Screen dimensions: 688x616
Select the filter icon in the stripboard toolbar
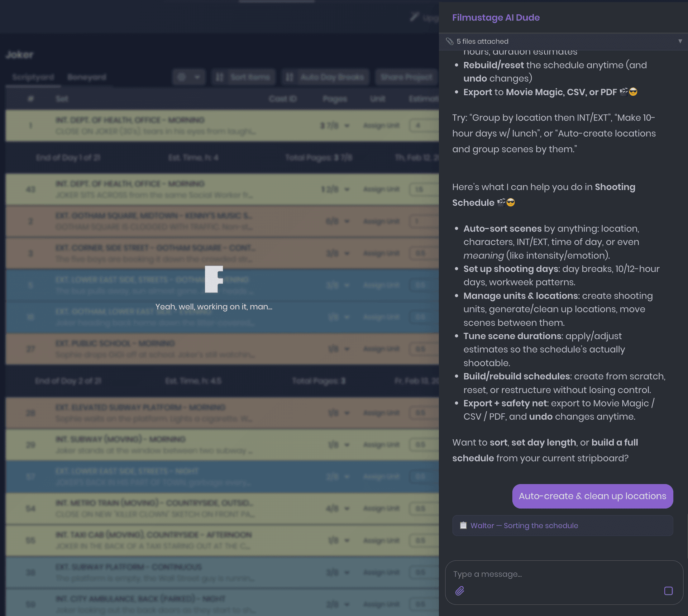pos(182,77)
